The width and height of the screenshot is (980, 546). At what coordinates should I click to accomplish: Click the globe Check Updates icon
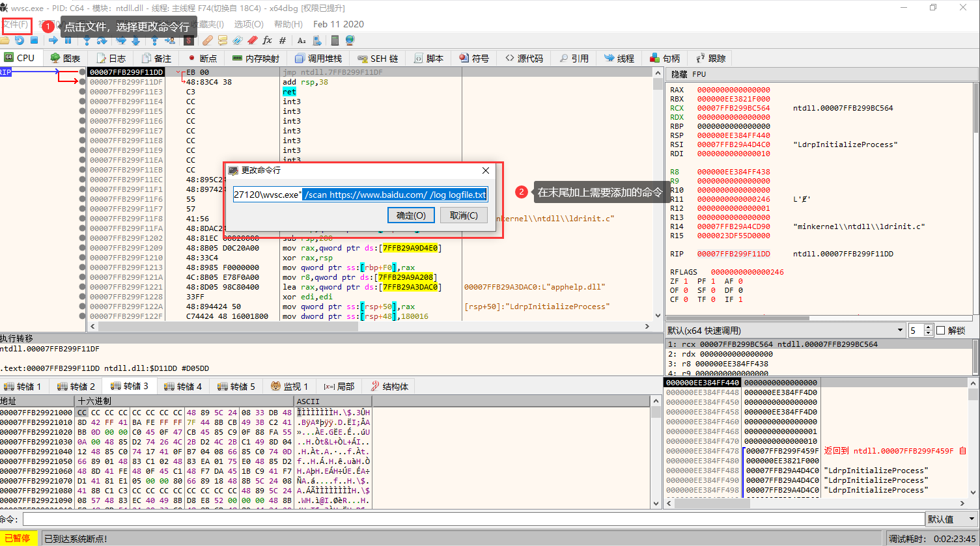[350, 40]
